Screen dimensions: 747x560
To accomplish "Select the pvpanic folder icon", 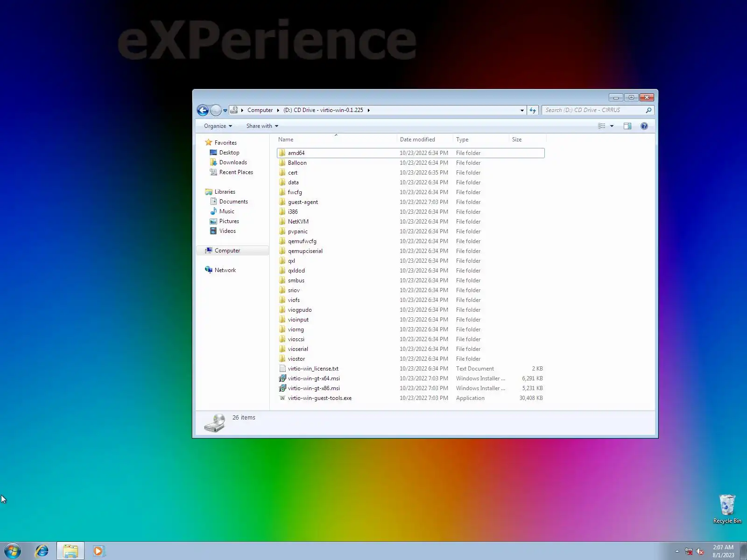I will click(x=282, y=231).
